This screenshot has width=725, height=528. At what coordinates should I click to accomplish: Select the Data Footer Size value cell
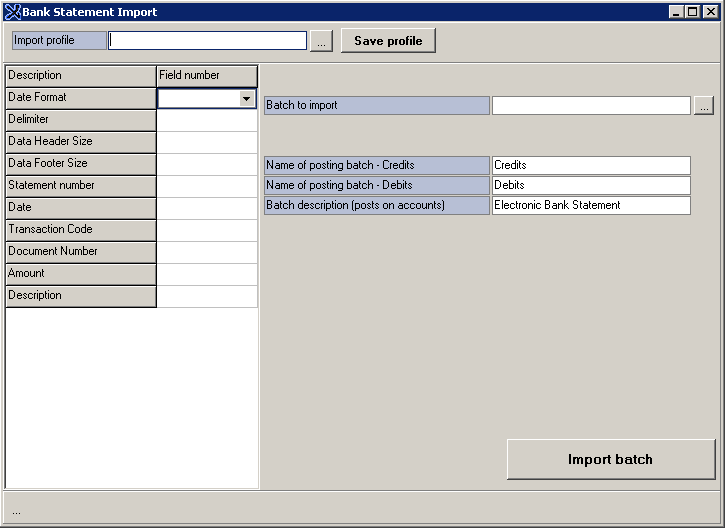[207, 164]
